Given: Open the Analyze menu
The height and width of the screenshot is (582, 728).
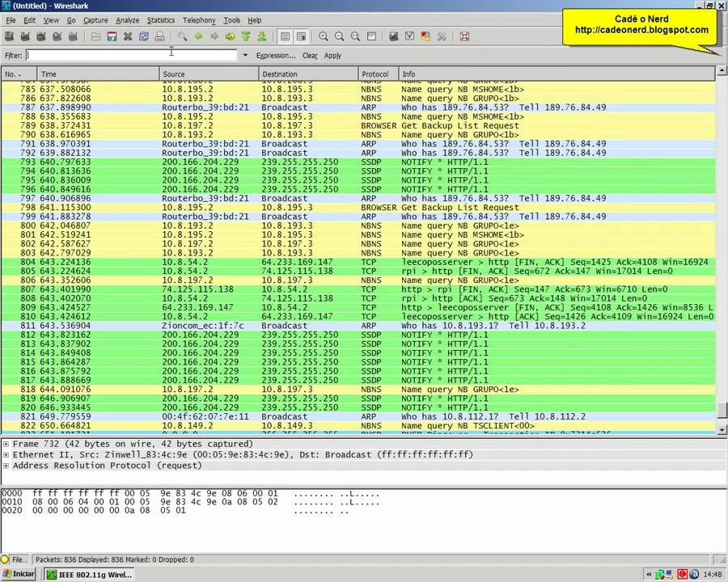Looking at the screenshot, I should [x=128, y=20].
